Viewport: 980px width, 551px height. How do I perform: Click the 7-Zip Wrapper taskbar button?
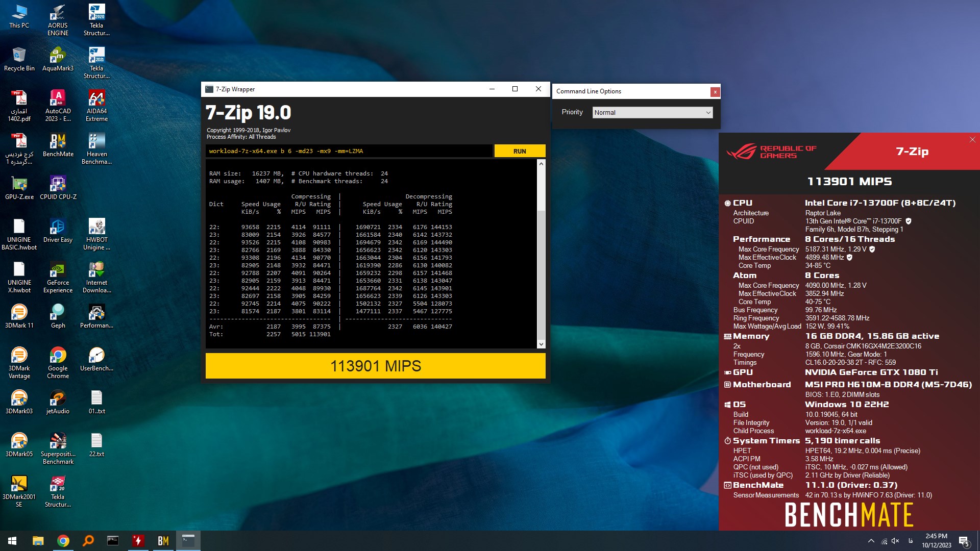pos(188,541)
